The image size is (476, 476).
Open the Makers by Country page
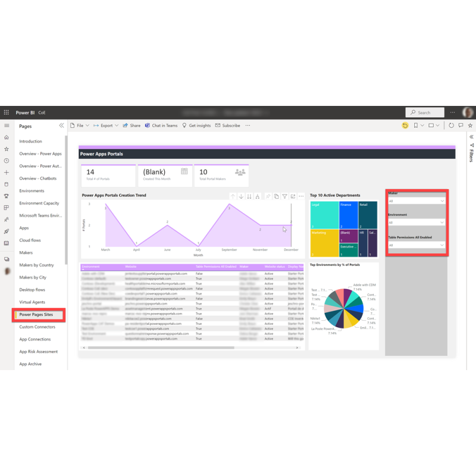tap(36, 265)
